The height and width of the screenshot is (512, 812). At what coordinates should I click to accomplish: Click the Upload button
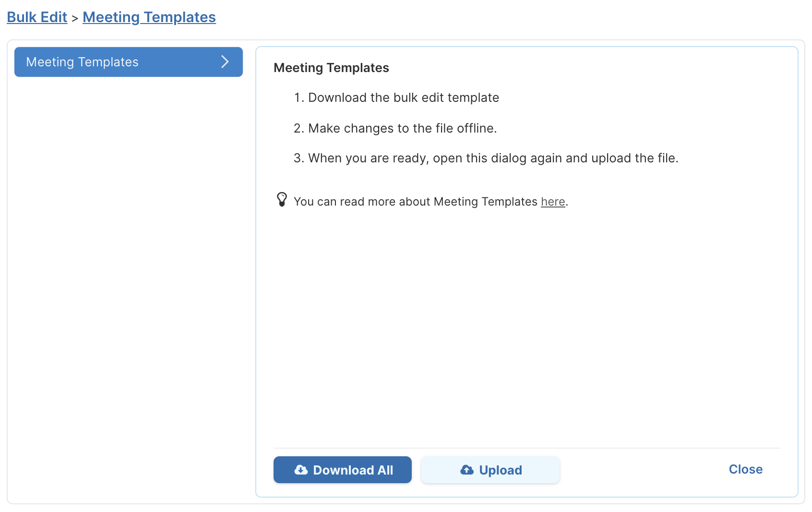[490, 470]
